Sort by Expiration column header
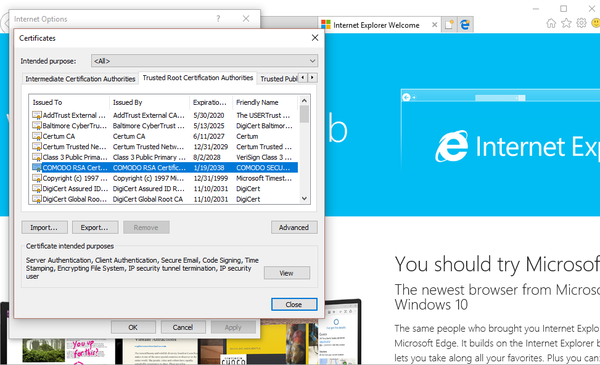Screen dimensions: 600x365 [211, 102]
